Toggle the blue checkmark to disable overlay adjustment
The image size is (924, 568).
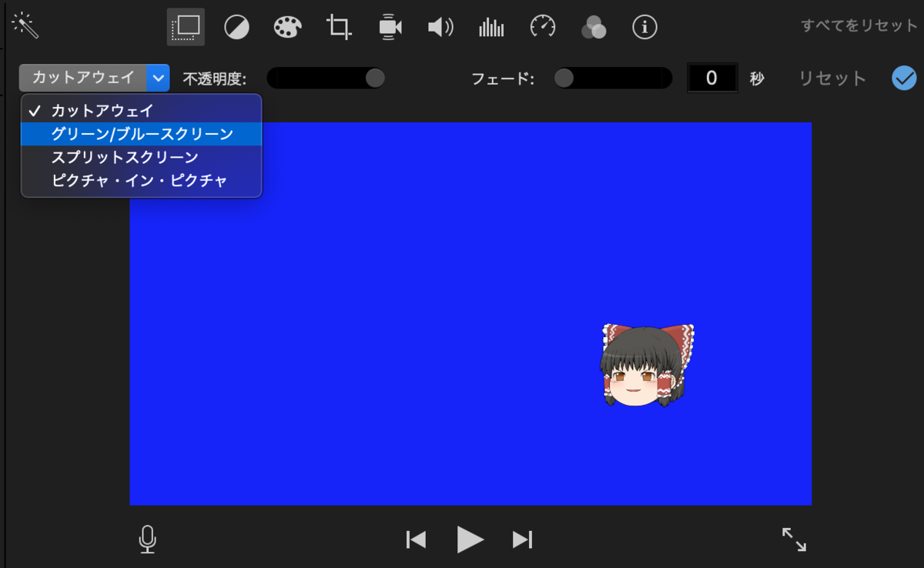coord(904,78)
